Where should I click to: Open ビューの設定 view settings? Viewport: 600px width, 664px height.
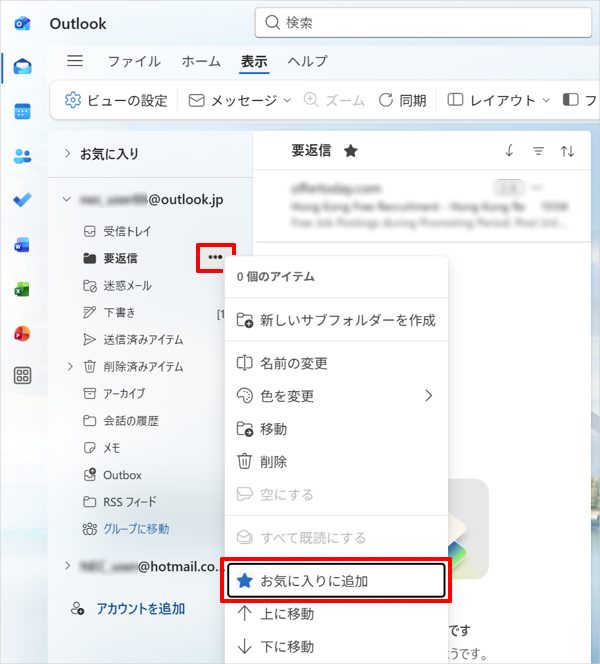point(116,101)
